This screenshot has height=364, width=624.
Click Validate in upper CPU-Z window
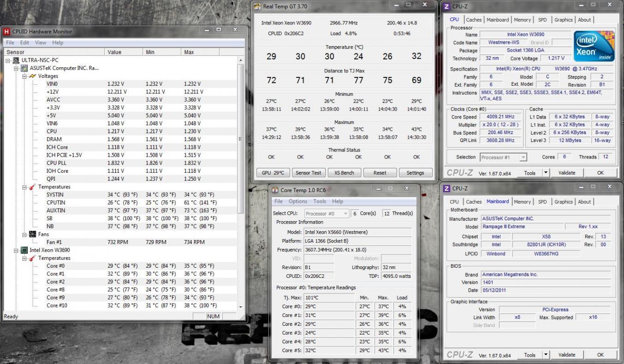click(567, 173)
